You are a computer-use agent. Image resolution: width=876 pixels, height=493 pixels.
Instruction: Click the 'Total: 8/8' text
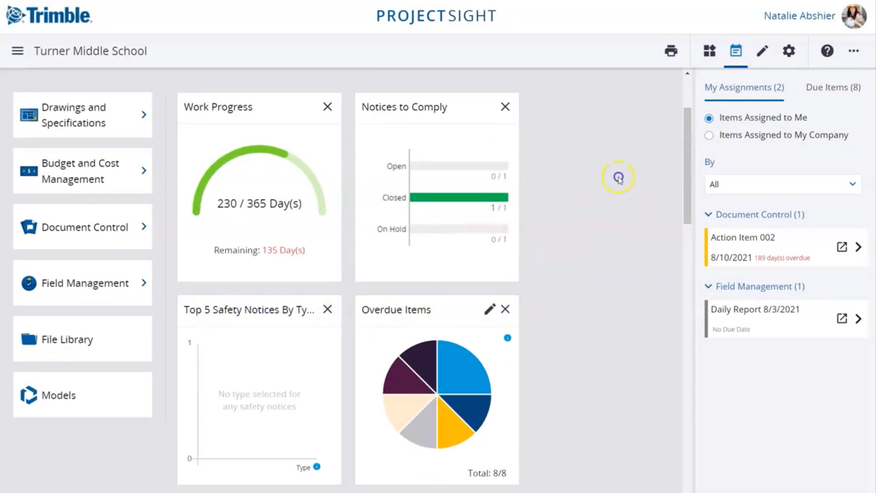(487, 473)
